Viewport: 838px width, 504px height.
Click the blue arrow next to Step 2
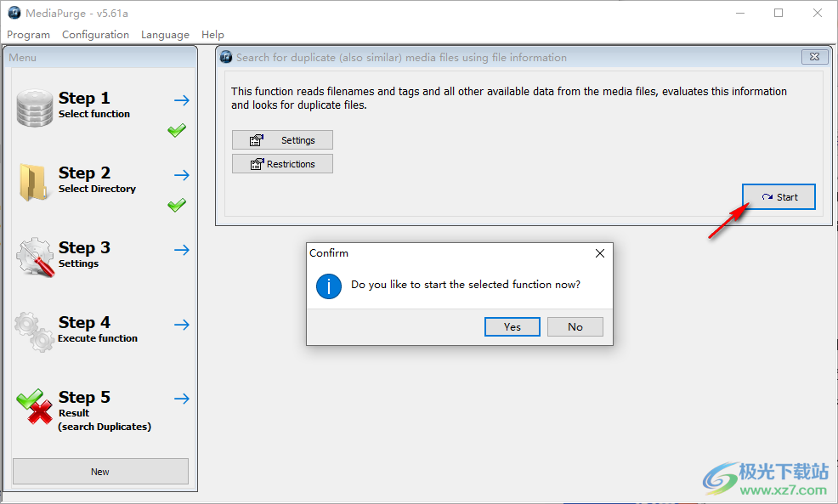[x=181, y=175]
